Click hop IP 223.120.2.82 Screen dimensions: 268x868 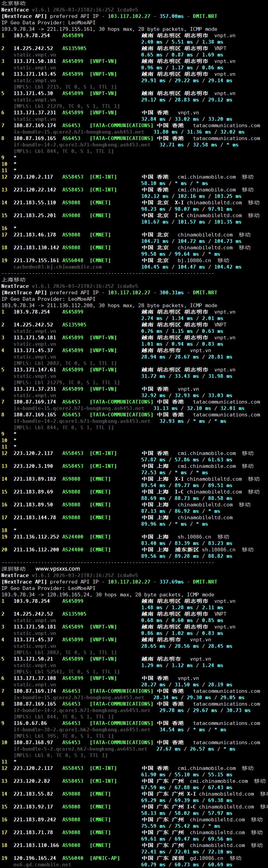(32, 781)
